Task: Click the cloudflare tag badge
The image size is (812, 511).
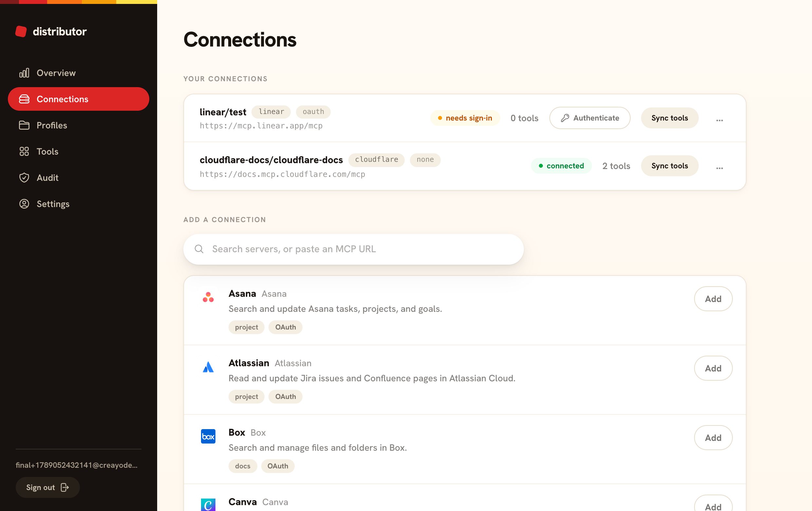Action: [x=376, y=160]
